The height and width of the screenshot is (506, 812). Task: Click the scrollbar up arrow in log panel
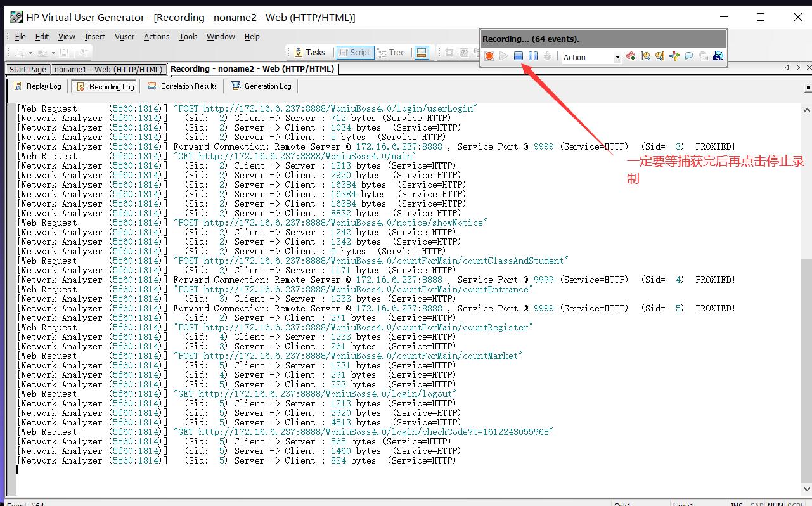pyautogui.click(x=806, y=110)
